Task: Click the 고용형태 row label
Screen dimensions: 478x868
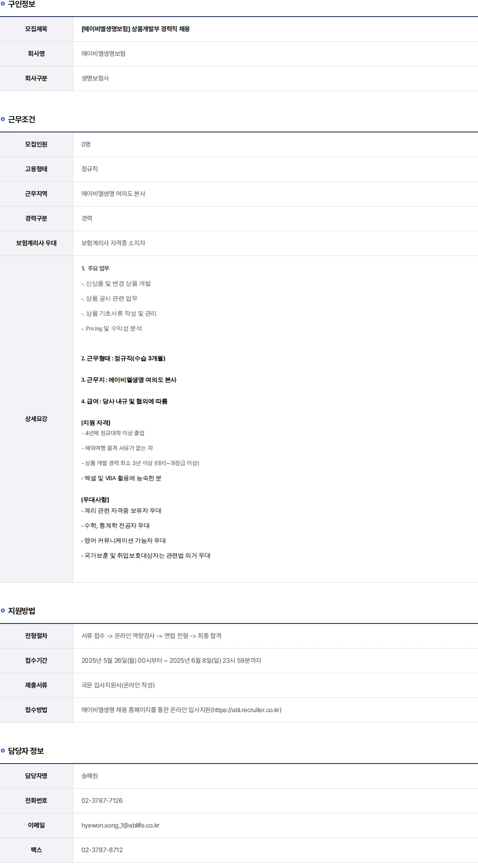Action: [36, 169]
